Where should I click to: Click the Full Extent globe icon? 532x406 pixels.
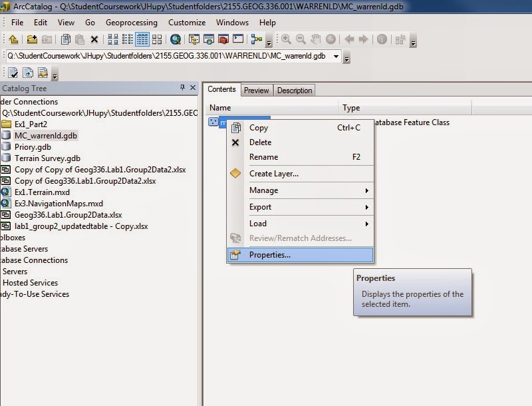point(331,39)
